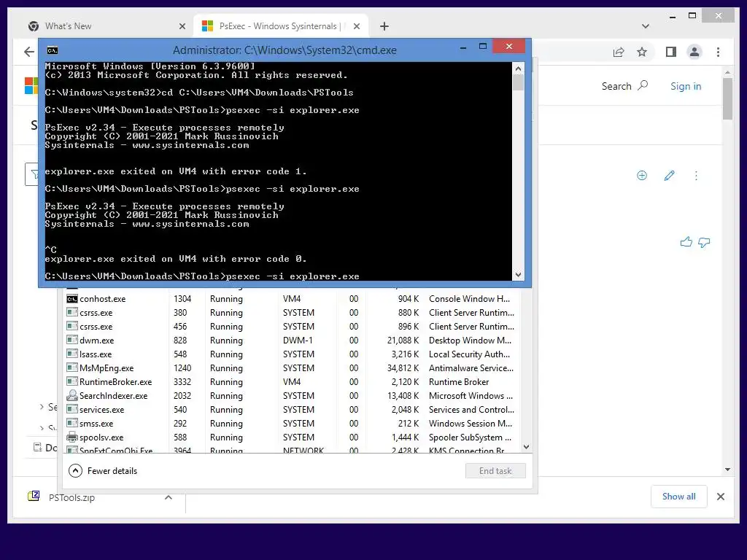Viewport: 747px width, 560px height.
Task: Click the conhost.exe process icon
Action: point(72,299)
